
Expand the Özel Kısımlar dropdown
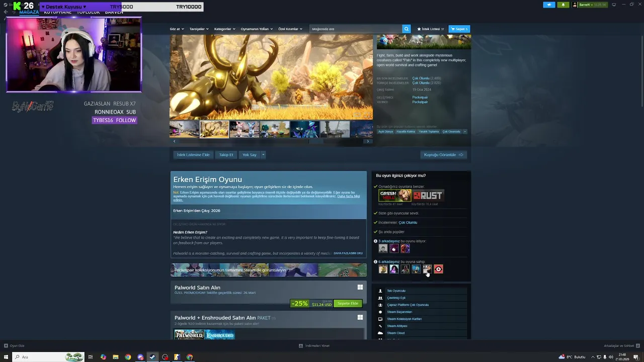point(290,29)
